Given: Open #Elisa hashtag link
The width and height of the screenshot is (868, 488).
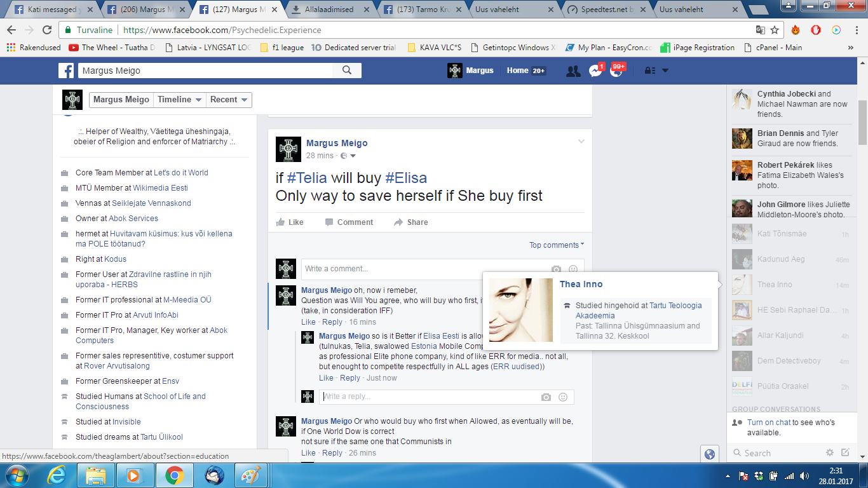Looking at the screenshot, I should pos(405,178).
